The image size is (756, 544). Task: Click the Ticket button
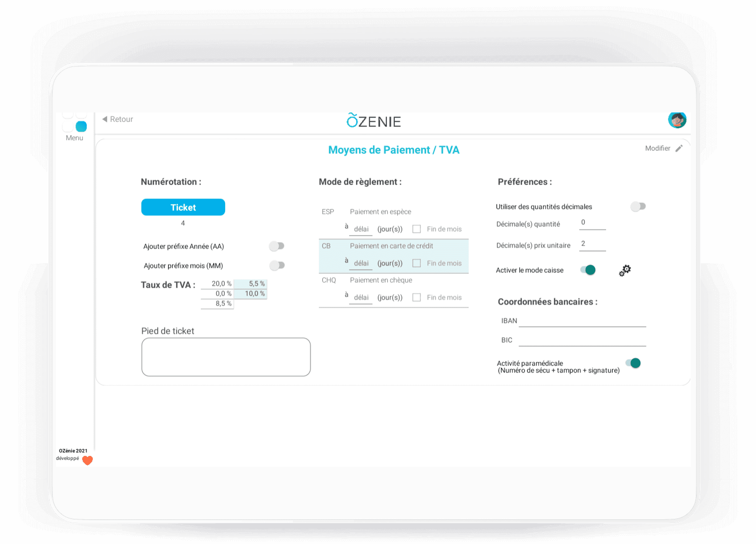point(183,207)
